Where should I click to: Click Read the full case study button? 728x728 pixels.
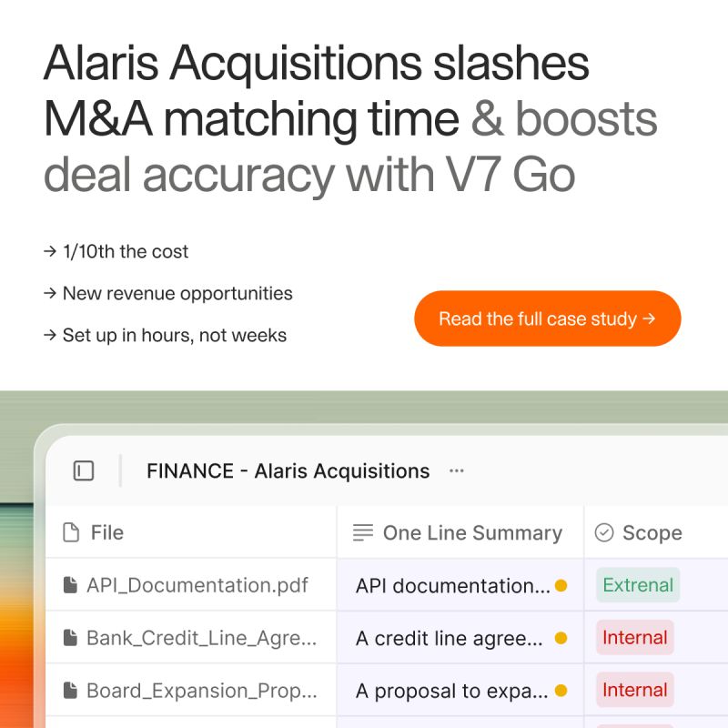(548, 318)
